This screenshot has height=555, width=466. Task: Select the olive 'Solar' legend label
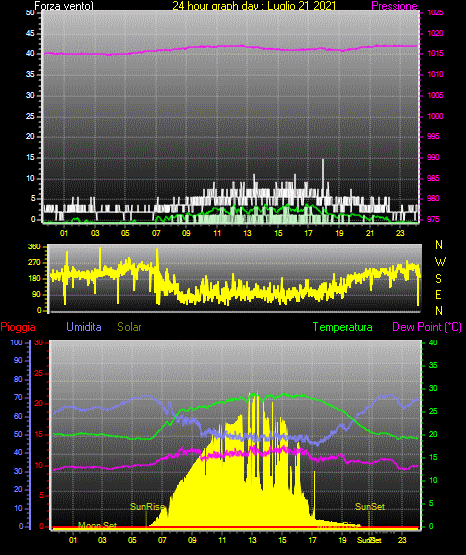tap(129, 327)
